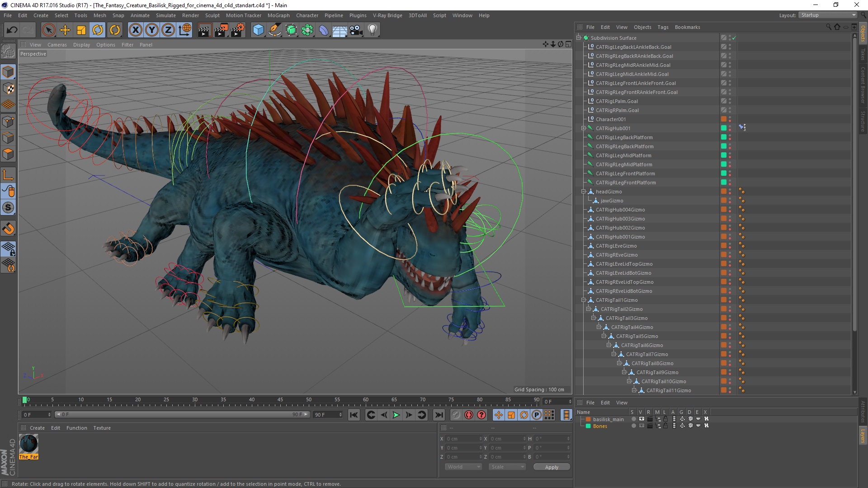Screen dimensions: 868x488
Task: Toggle Y-axis lock
Action: pos(152,30)
